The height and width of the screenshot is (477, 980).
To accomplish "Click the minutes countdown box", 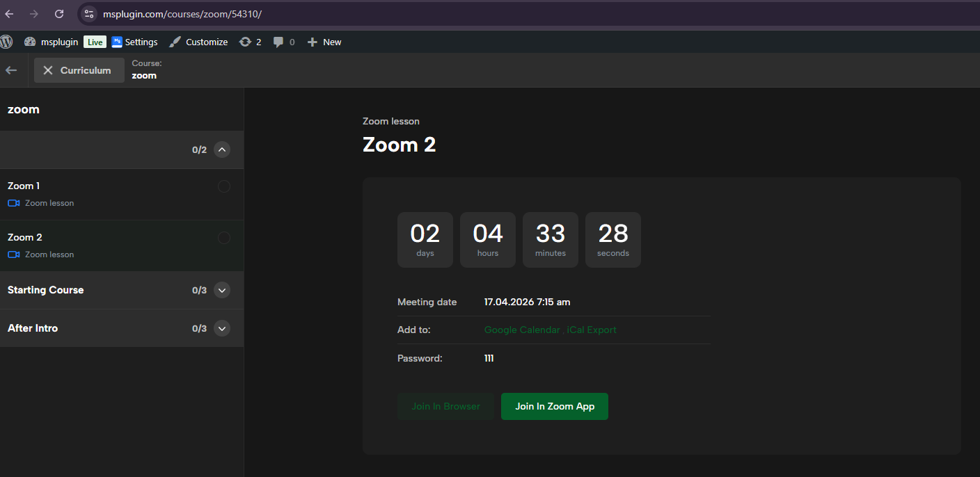I will click(x=551, y=240).
